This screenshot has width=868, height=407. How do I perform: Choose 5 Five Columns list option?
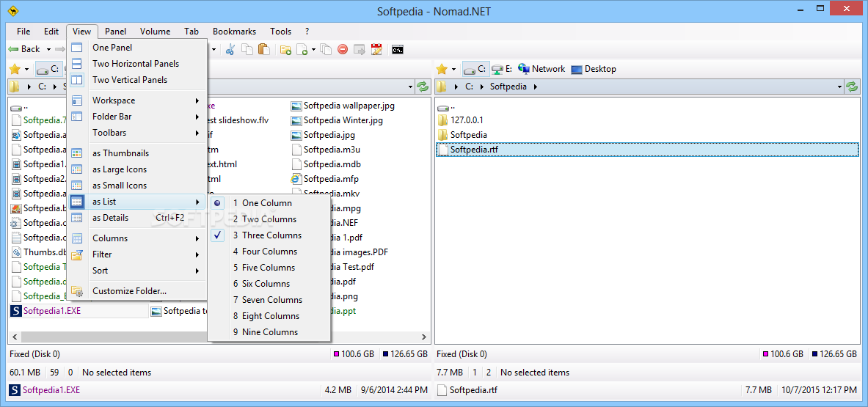[269, 267]
